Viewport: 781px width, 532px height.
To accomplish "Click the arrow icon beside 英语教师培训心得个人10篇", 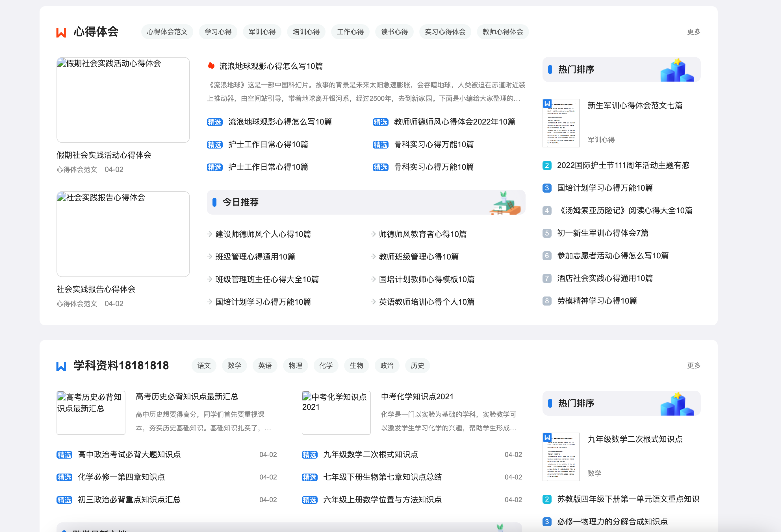I will coord(373,302).
